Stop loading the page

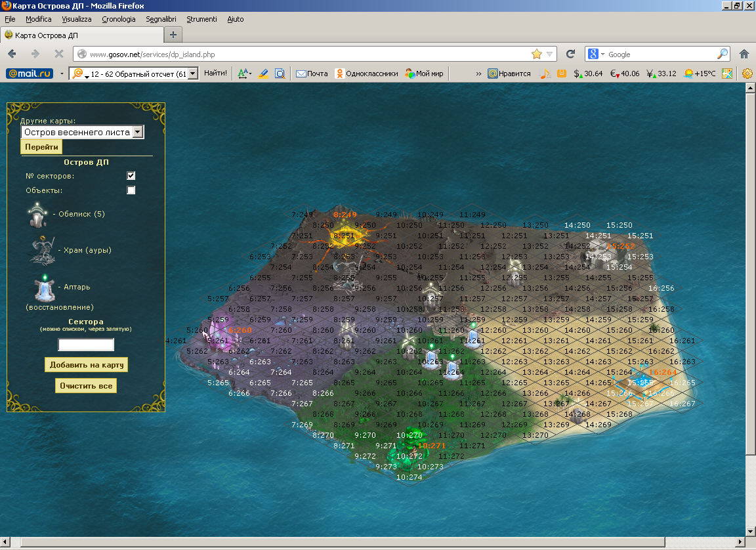pos(59,54)
